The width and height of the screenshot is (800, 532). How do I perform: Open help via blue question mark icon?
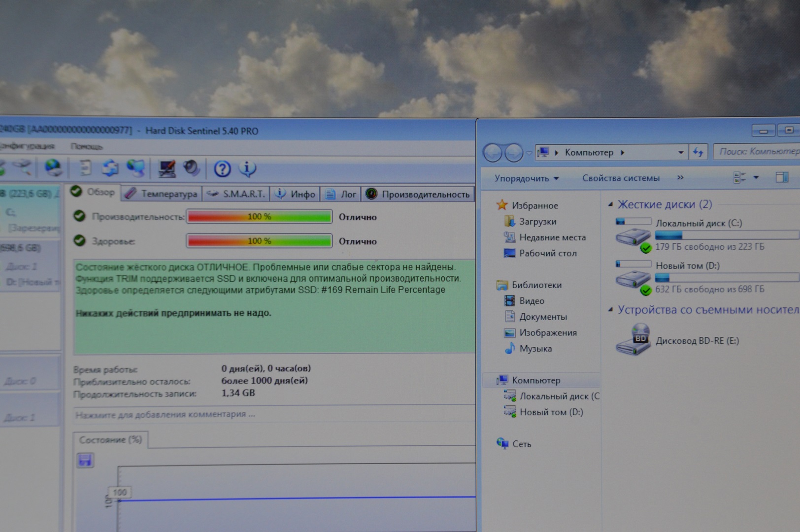[222, 169]
